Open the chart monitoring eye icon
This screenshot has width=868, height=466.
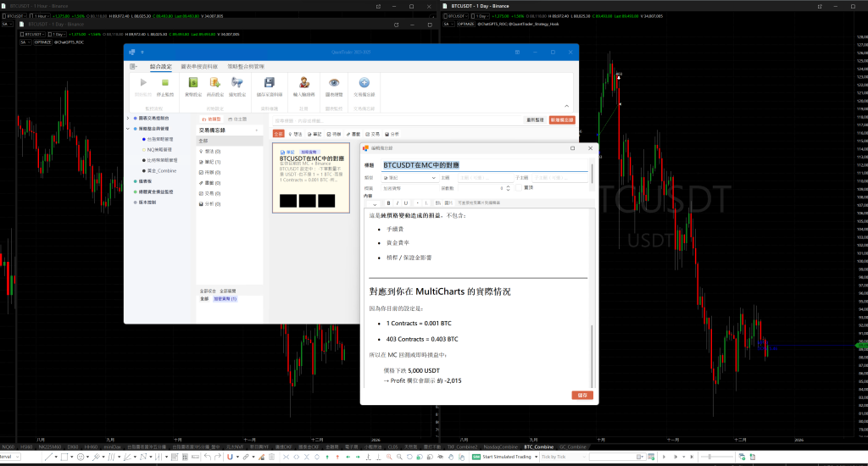(334, 83)
